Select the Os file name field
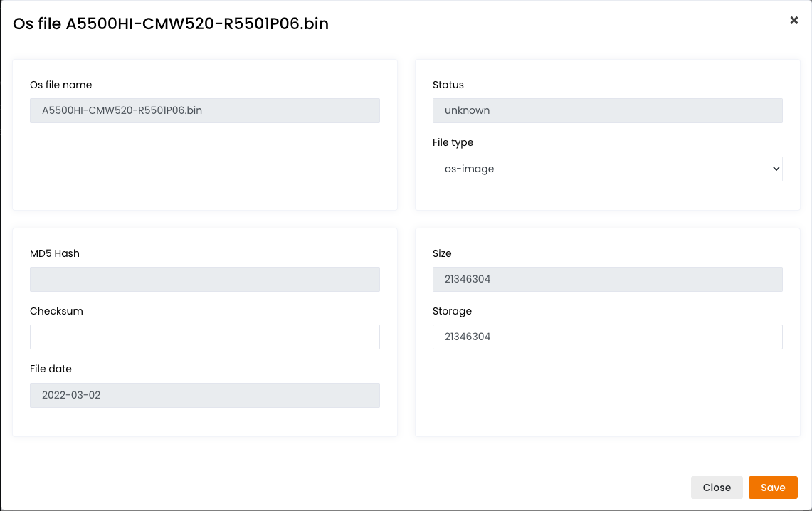The width and height of the screenshot is (812, 511). [204, 110]
